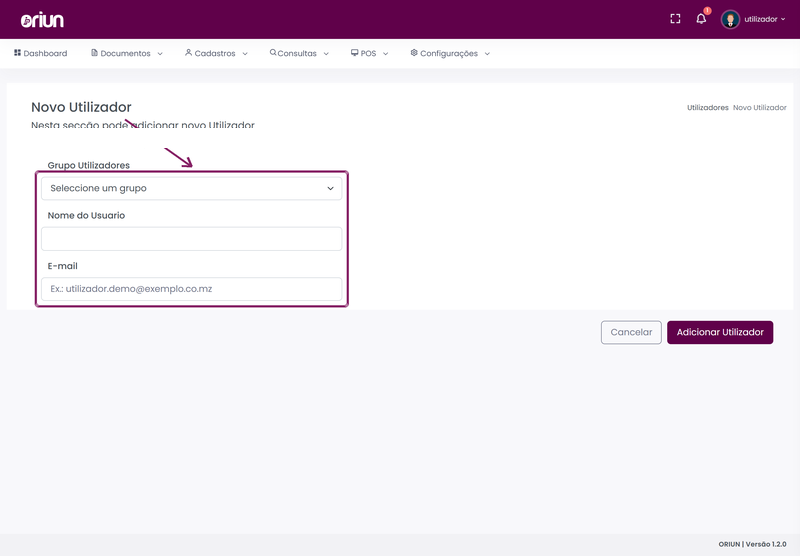Open the Utilizadores breadcrumb link
Screen dimensions: 800x556
pos(708,108)
